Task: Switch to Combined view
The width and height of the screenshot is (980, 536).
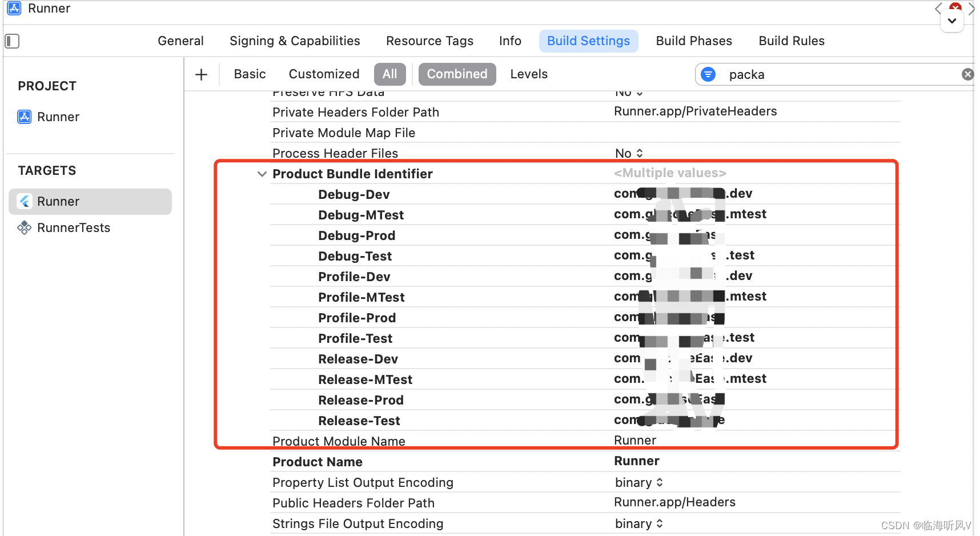Action: (457, 74)
